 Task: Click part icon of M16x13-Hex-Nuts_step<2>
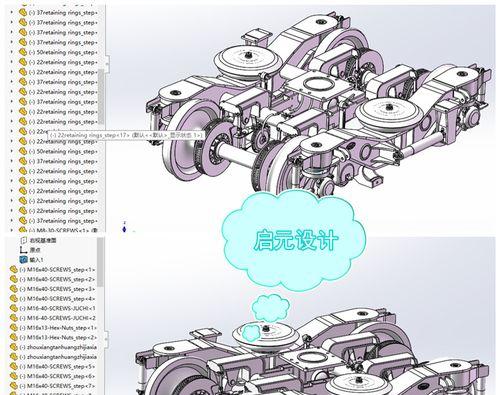14,337
